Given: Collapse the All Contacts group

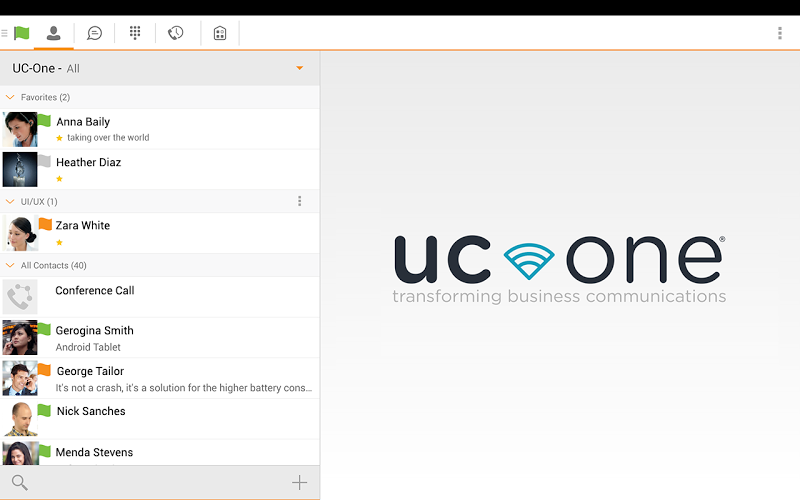Looking at the screenshot, I should 10,265.
